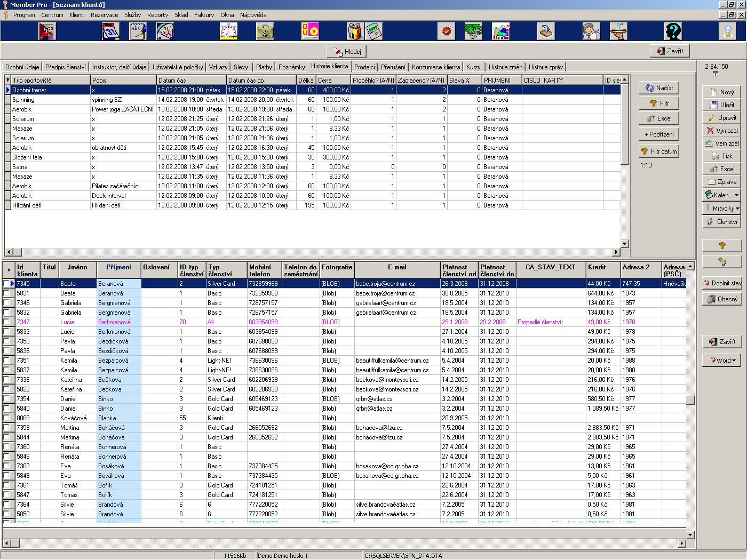Tick checkbox for client 7345 Beata Beranová

[6, 284]
